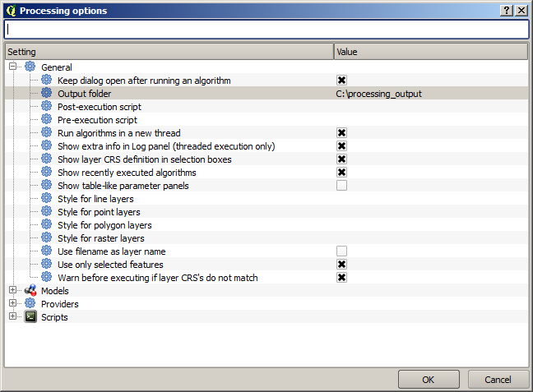Enable Show table-like parameter panels checkbox
The image size is (533, 392).
click(341, 186)
